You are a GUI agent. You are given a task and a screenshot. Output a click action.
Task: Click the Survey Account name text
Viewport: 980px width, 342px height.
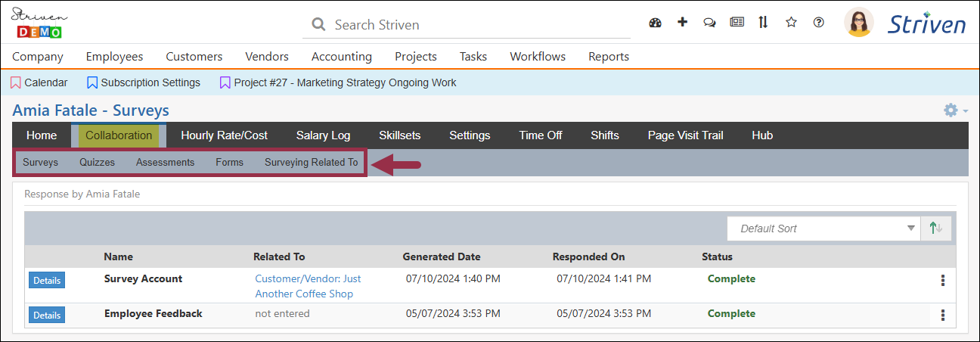[x=144, y=278]
